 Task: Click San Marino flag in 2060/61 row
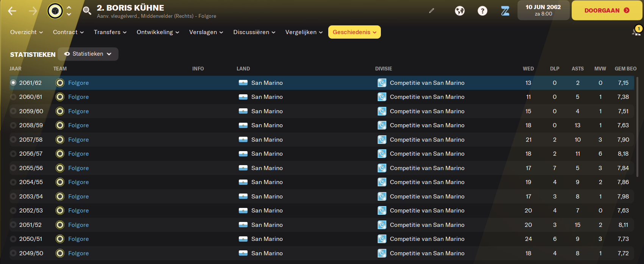(243, 97)
